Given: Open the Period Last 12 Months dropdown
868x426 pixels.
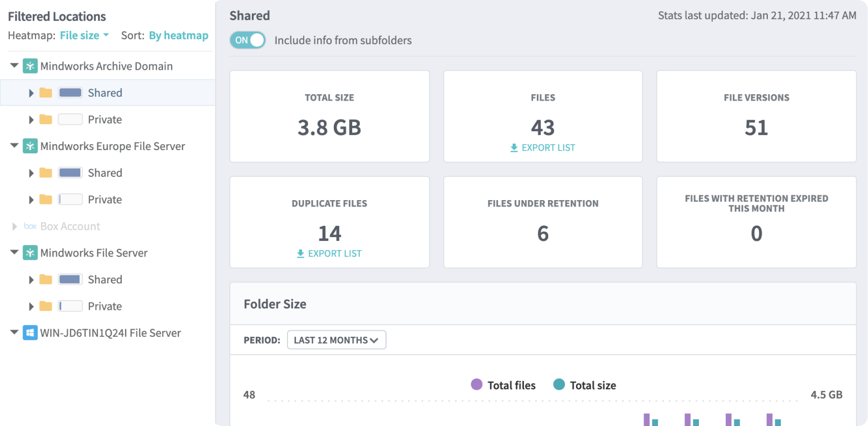Looking at the screenshot, I should coord(337,340).
